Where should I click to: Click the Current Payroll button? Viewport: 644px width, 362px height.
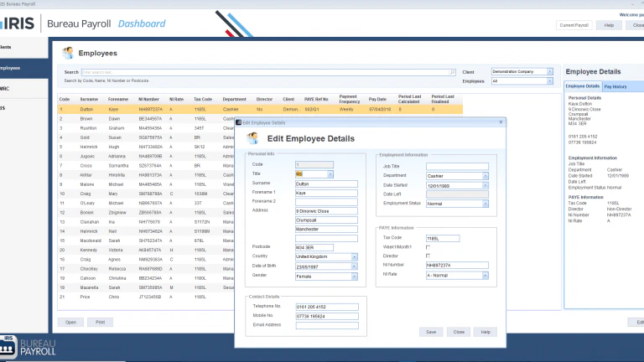pos(574,25)
